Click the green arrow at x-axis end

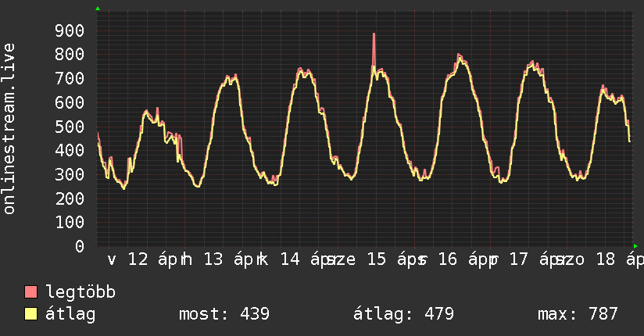[x=635, y=246]
